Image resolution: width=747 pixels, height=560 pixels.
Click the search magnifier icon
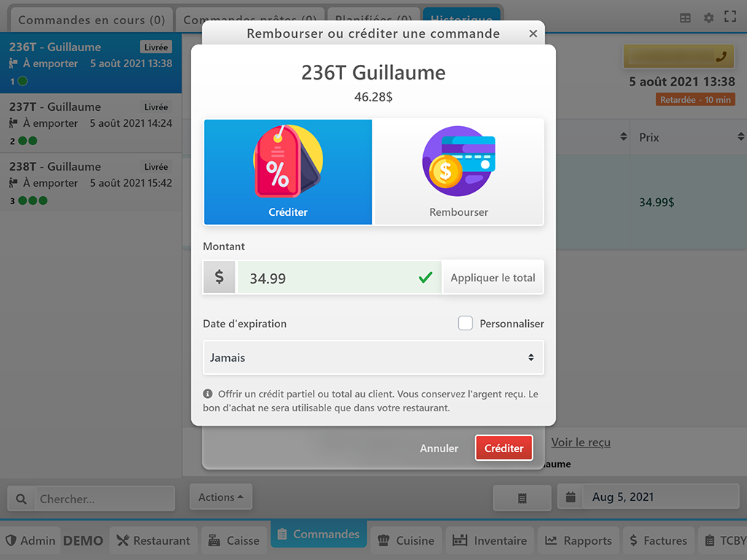coord(21,499)
